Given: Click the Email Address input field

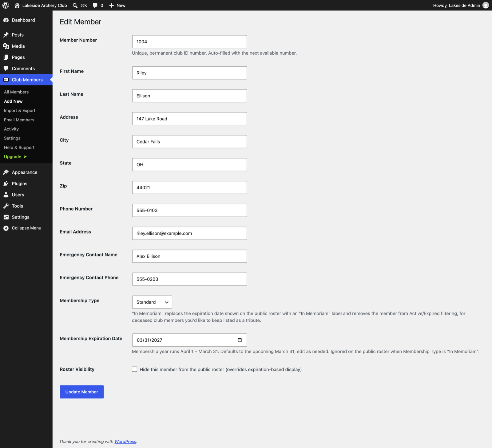Looking at the screenshot, I should tap(189, 233).
